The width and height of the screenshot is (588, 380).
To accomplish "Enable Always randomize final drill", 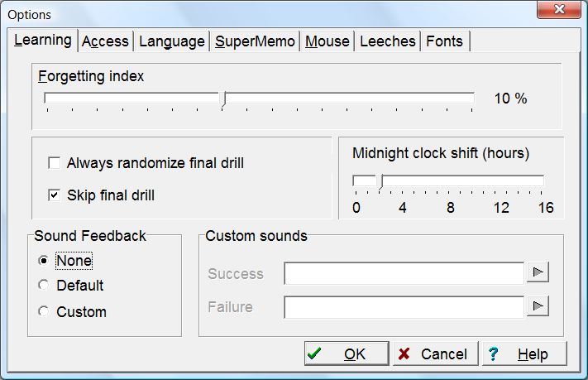I will point(55,163).
